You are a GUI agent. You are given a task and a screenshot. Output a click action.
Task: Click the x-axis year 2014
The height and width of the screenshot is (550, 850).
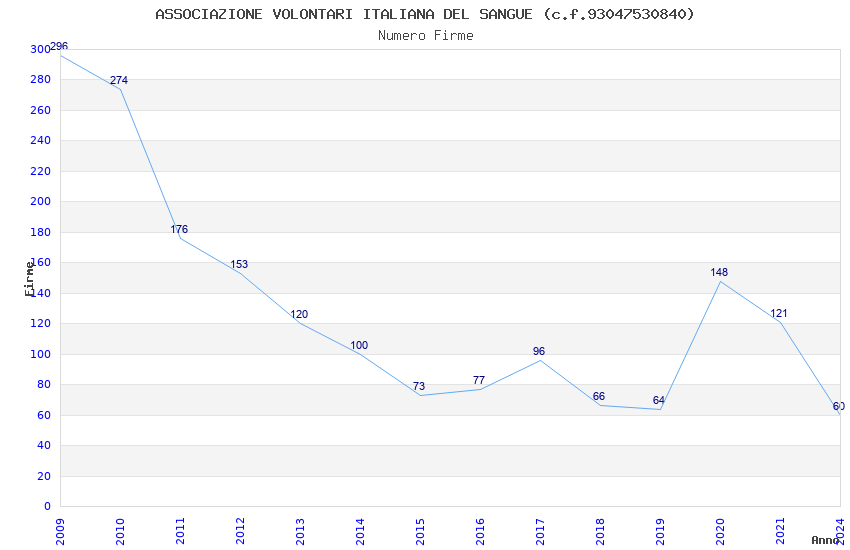point(360,531)
